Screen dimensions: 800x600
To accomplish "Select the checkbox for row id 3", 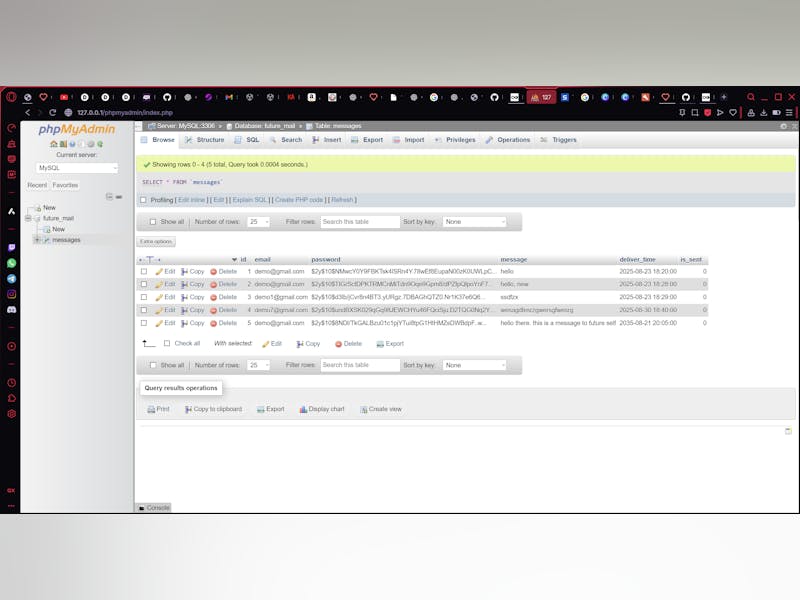I will tap(144, 297).
